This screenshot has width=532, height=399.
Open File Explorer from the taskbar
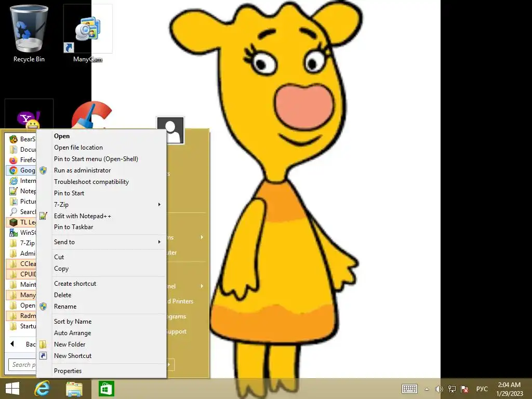(74, 389)
